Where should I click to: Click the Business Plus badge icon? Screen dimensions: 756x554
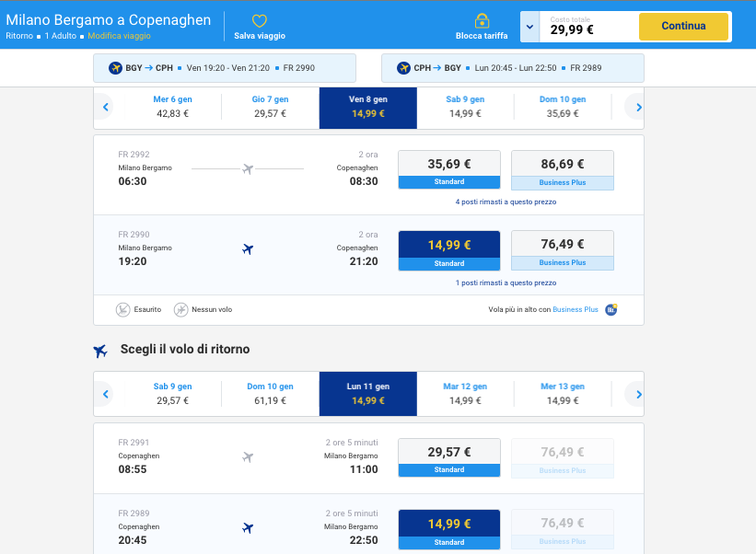click(x=611, y=309)
